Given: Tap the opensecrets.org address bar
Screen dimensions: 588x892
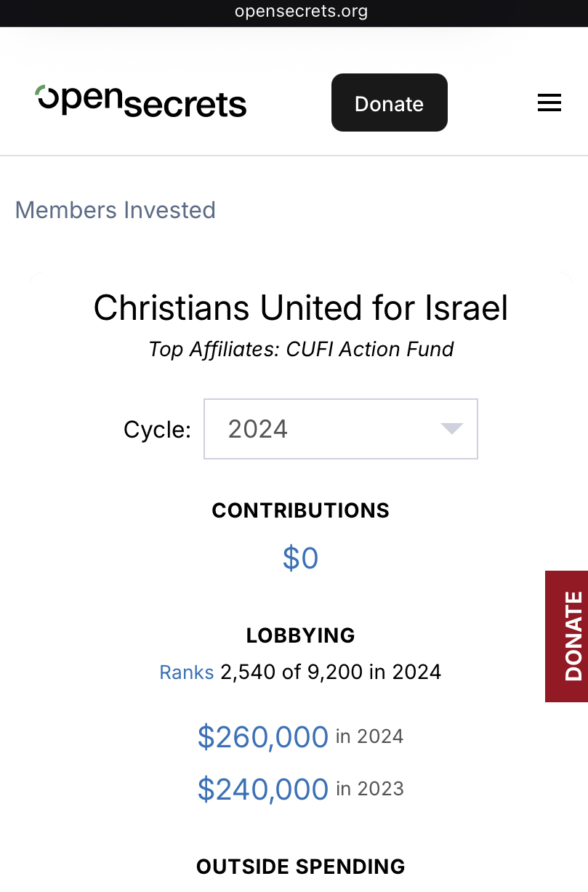Looking at the screenshot, I should (x=301, y=12).
